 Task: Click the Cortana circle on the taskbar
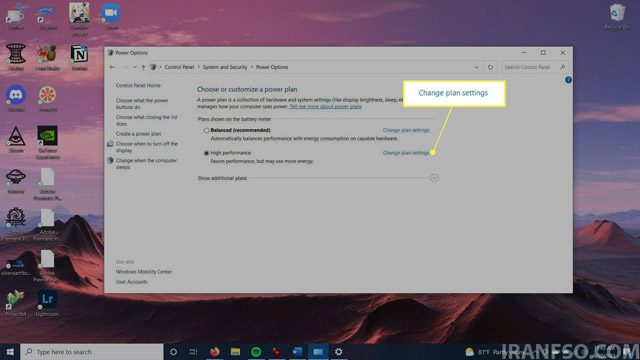tap(173, 351)
